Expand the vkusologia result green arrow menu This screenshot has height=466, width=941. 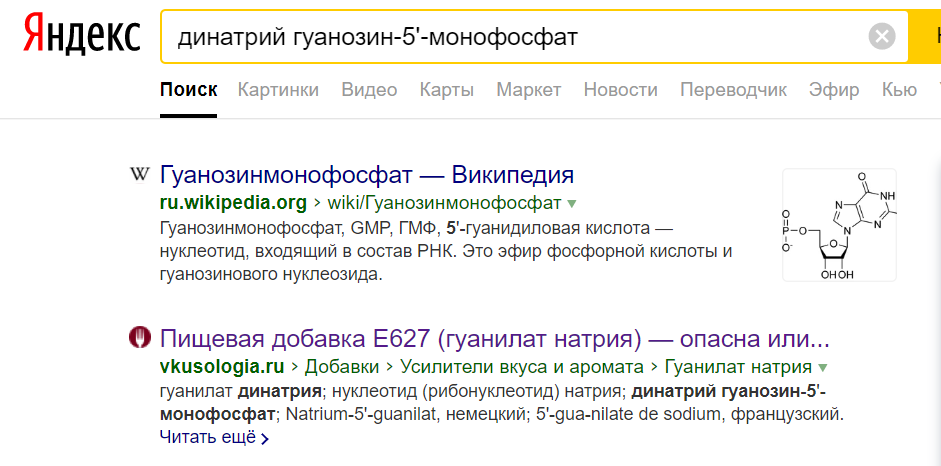coord(822,367)
